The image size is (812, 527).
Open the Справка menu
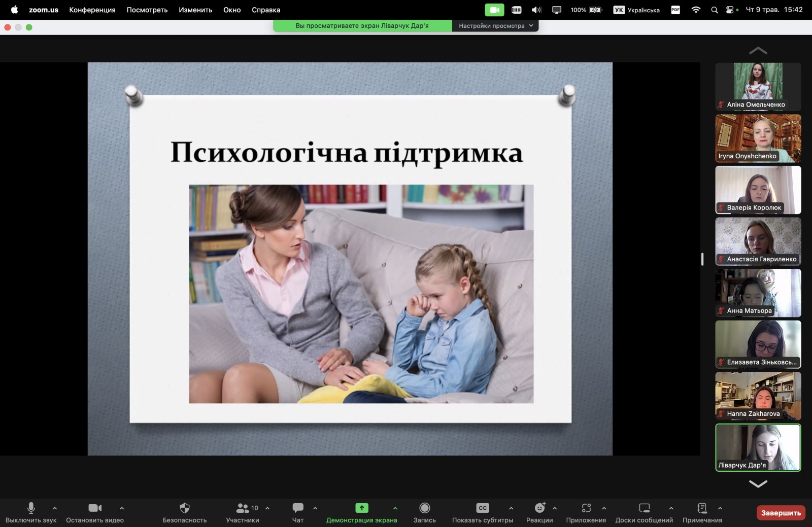(x=266, y=10)
